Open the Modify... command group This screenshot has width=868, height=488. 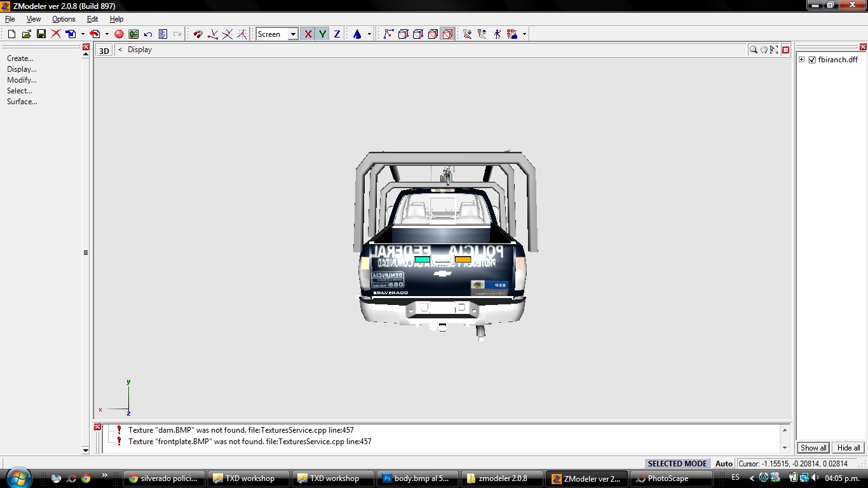22,80
